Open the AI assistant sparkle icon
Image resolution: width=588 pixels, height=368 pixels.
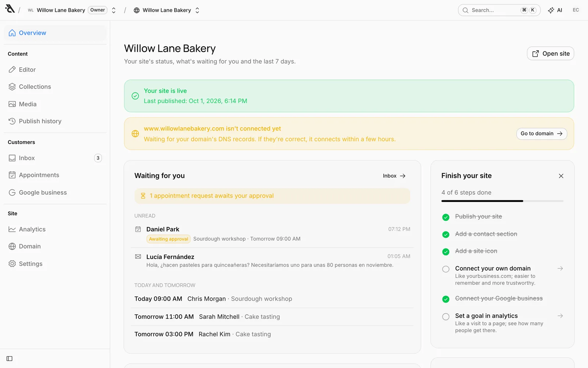pyautogui.click(x=551, y=10)
